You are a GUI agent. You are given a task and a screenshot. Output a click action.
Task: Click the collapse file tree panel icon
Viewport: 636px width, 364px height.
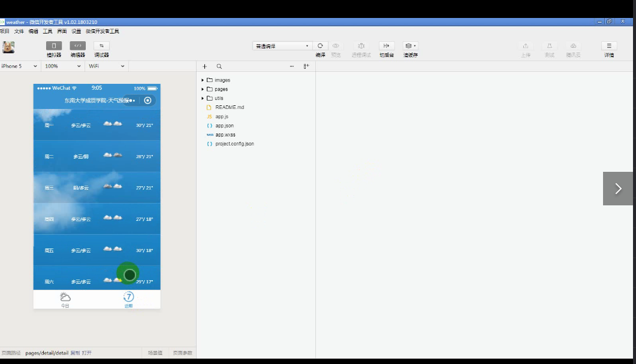pyautogui.click(x=306, y=66)
